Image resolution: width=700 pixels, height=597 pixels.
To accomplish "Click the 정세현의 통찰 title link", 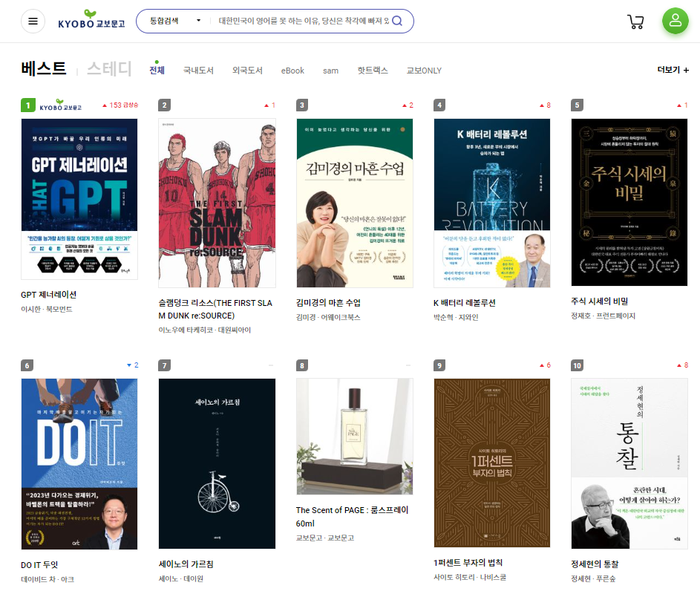I will coord(595,564).
